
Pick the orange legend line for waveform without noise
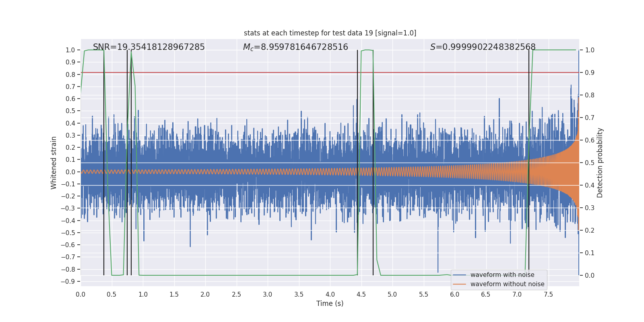click(x=459, y=284)
